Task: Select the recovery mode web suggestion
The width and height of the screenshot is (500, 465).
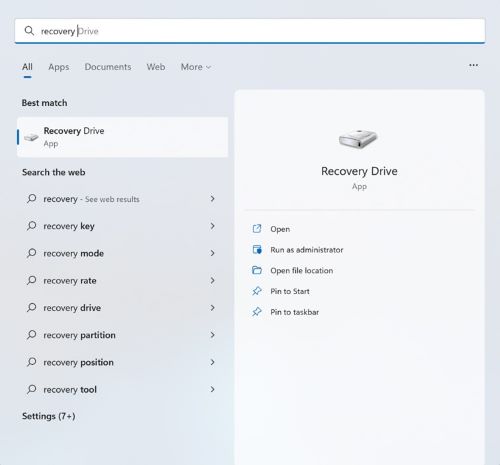Action: point(120,253)
